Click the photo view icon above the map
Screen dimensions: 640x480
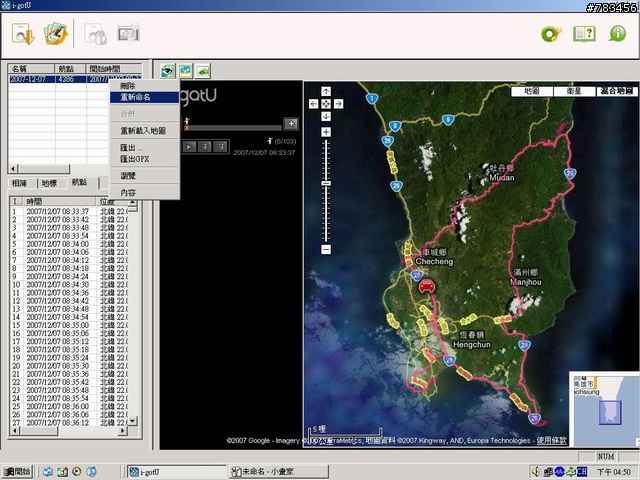pyautogui.click(x=185, y=71)
